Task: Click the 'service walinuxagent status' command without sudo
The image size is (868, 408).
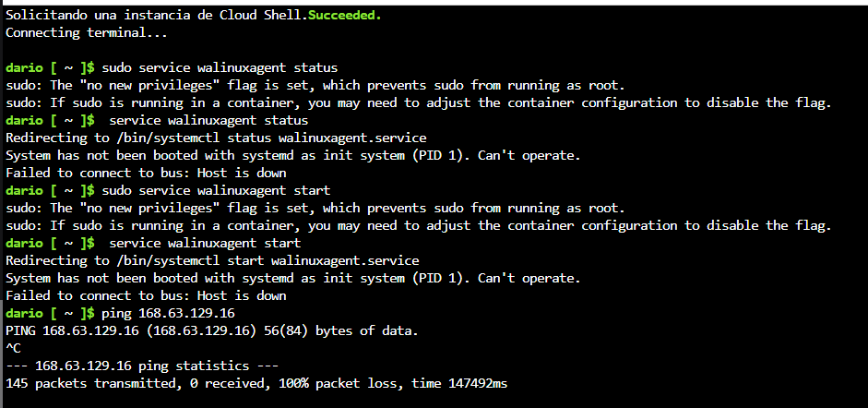Action: [208, 120]
